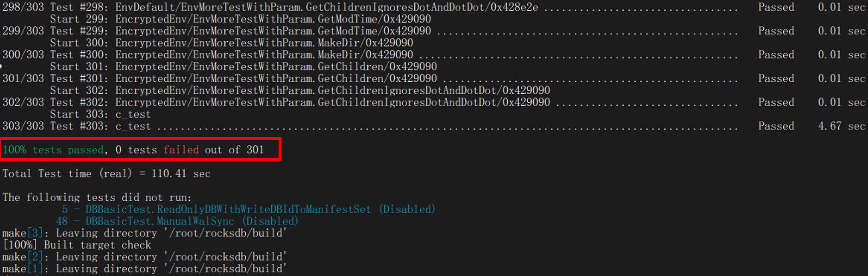Viewport: 868px width, 276px height.
Task: Click '[100%] Built target check' line
Action: click(77, 245)
